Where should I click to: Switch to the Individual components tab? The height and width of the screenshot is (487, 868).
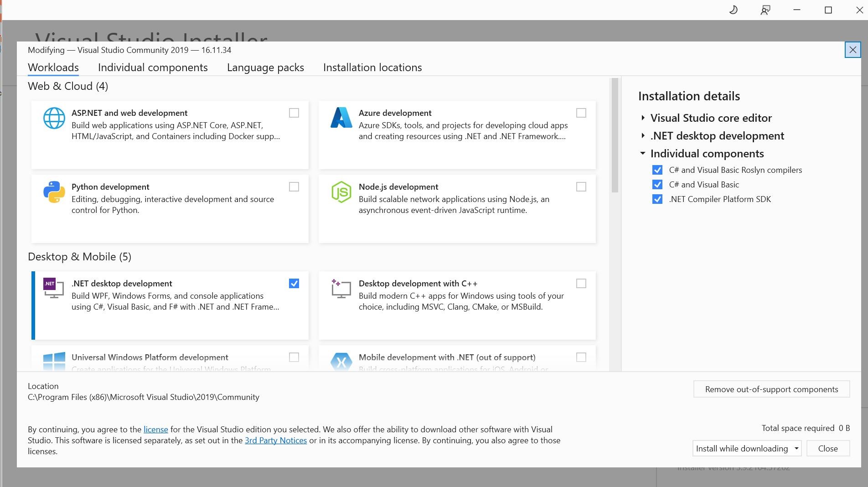153,67
